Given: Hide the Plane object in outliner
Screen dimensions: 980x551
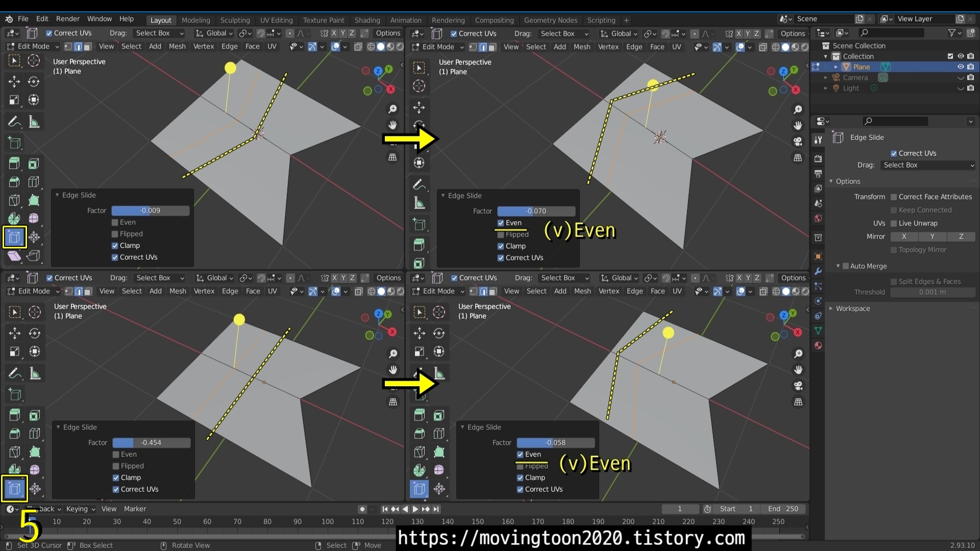Looking at the screenshot, I should (x=961, y=67).
